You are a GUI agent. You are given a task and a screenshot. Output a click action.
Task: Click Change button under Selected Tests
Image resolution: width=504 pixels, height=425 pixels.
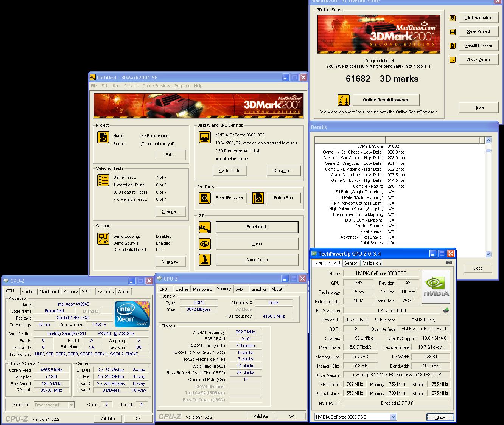pos(171,211)
